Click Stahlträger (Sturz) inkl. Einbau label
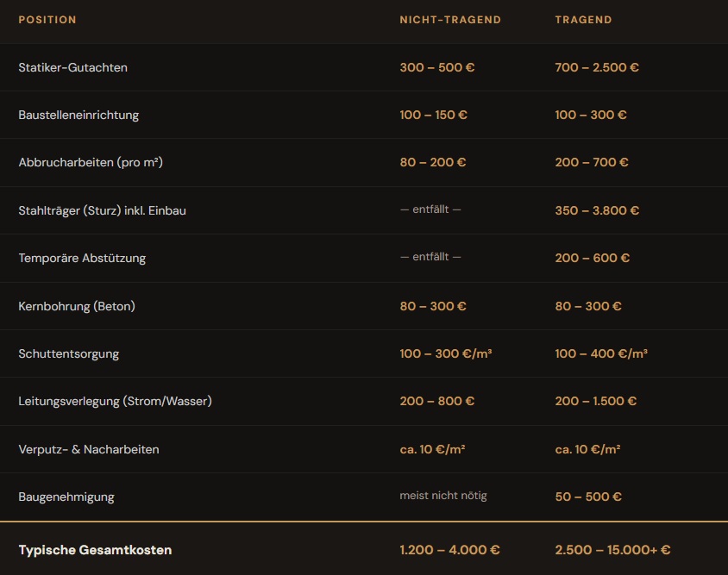Screen dimensions: 728x575 click(102, 210)
